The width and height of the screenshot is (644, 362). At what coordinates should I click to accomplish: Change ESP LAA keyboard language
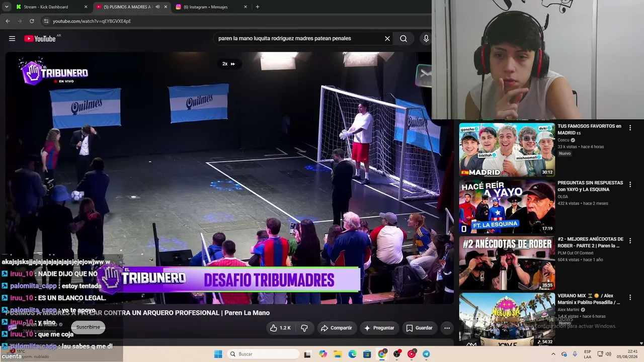click(x=588, y=354)
